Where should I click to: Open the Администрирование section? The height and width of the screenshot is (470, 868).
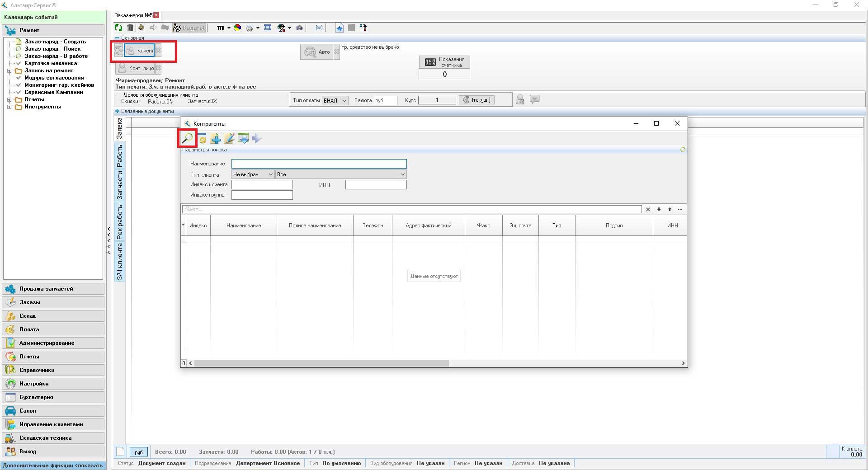[x=53, y=343]
